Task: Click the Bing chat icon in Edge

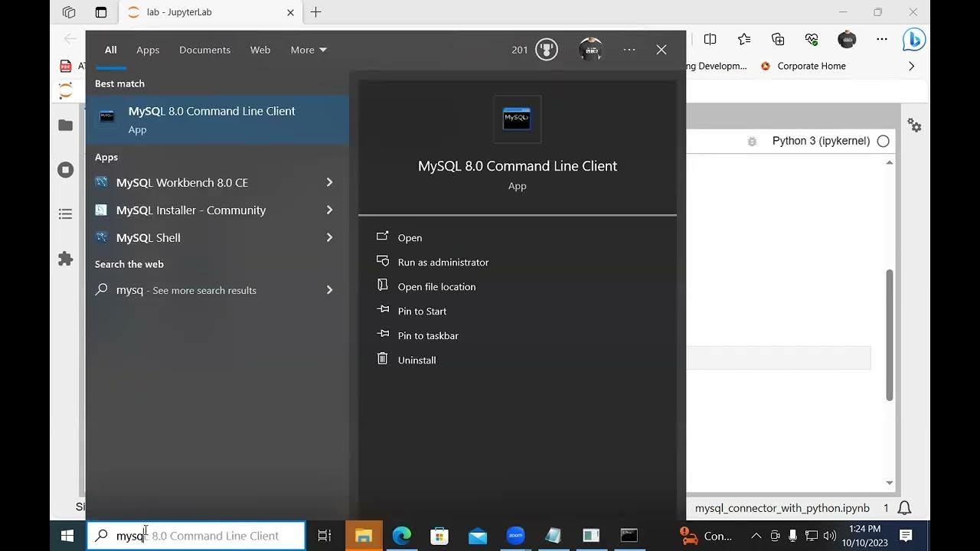Action: click(914, 39)
